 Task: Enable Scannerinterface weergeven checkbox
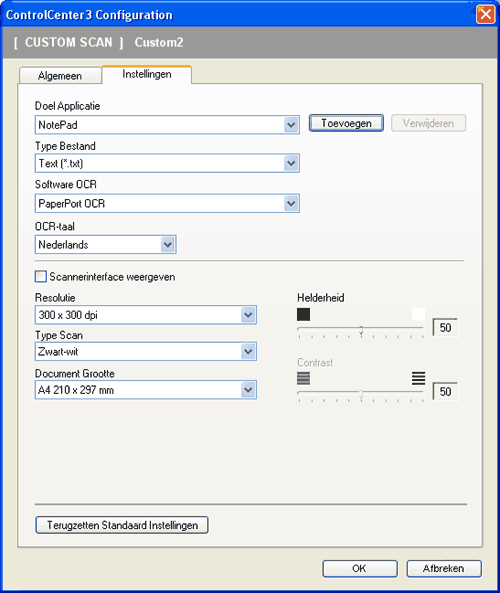[40, 276]
